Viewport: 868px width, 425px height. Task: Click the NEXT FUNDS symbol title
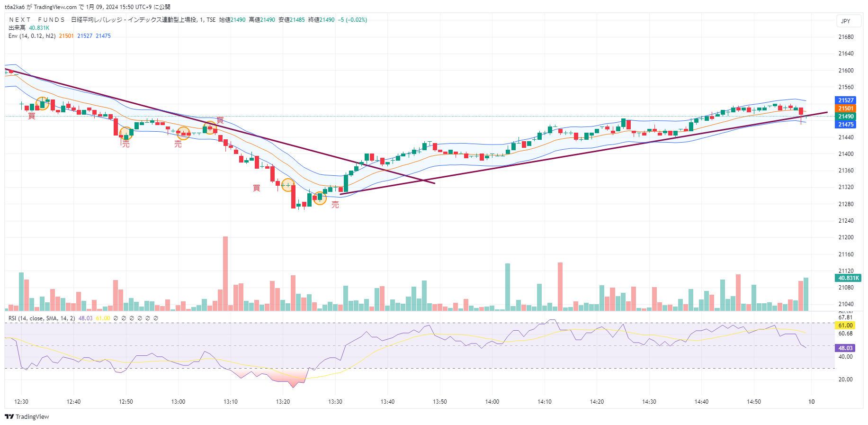click(x=37, y=20)
